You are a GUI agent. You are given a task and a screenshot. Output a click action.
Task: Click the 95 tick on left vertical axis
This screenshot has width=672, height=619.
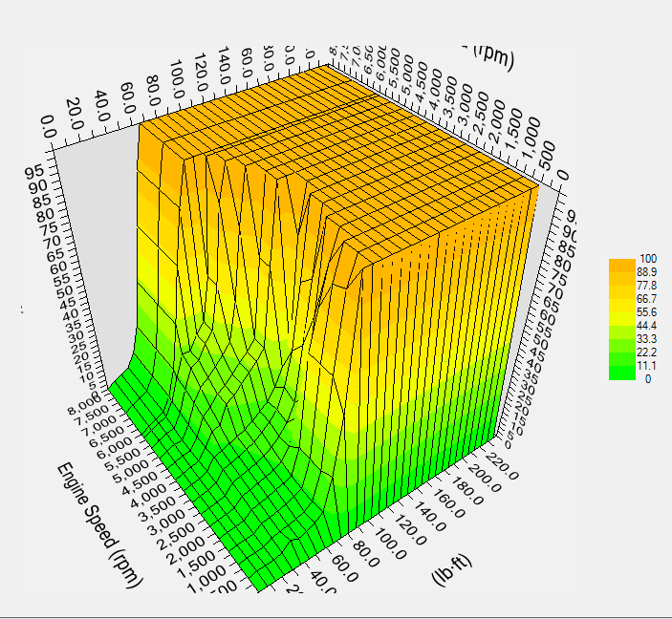33,172
